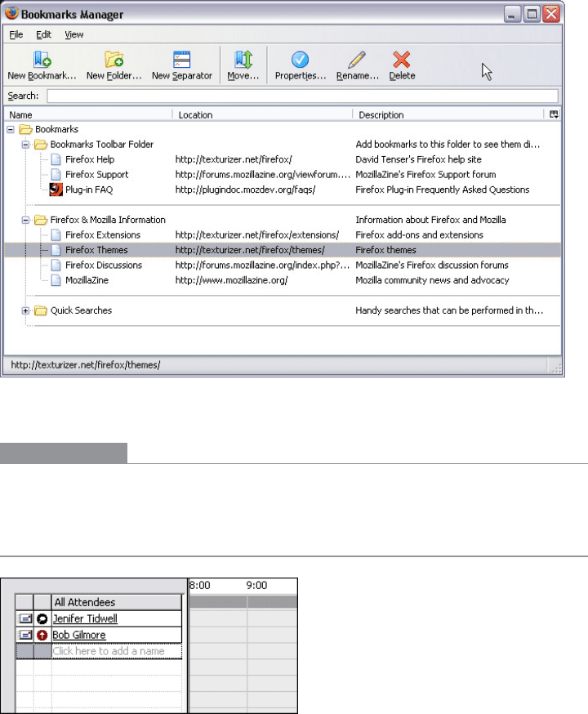Viewport: 588px width, 714px height.
Task: Click the Firefox Extensions page icon
Action: click(56, 235)
